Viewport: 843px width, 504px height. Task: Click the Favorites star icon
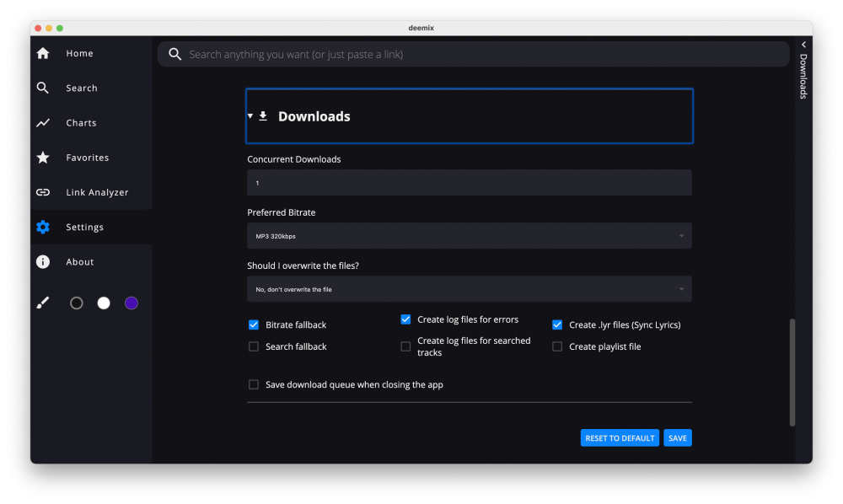43,158
